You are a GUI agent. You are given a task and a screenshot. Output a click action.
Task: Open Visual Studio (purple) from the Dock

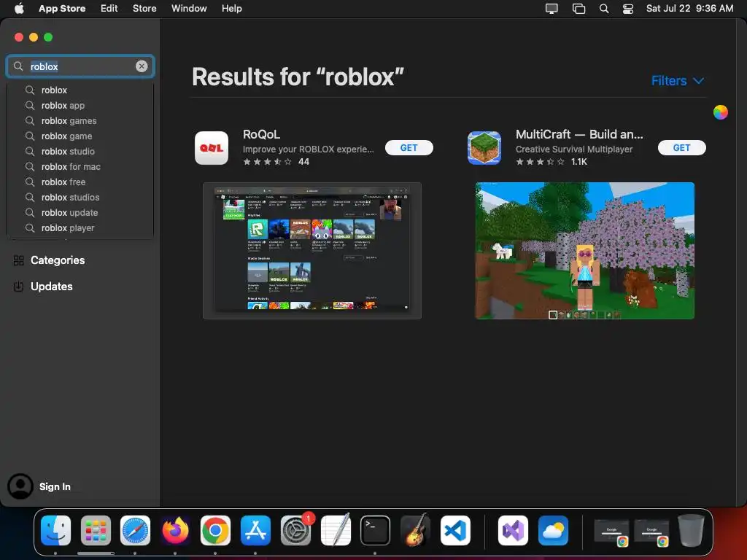click(513, 530)
